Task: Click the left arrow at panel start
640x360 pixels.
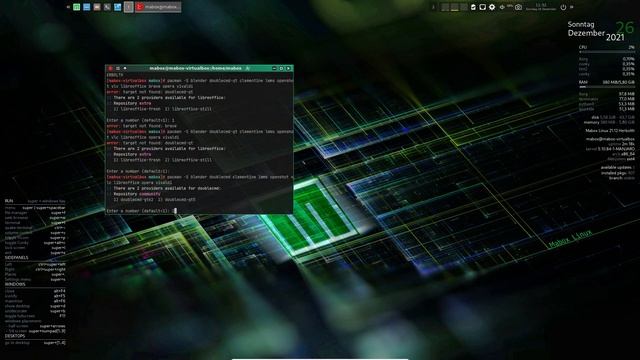Action: coord(68,7)
